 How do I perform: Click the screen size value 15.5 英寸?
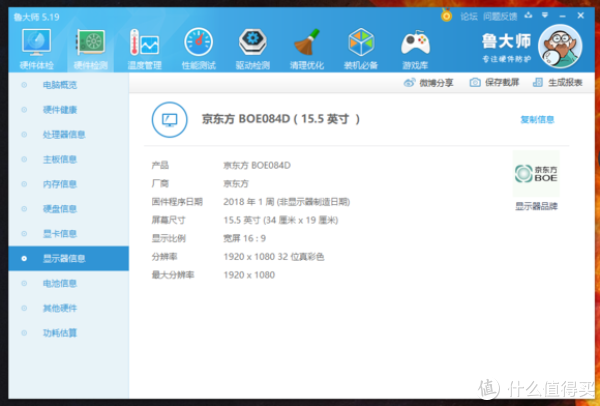click(280, 220)
